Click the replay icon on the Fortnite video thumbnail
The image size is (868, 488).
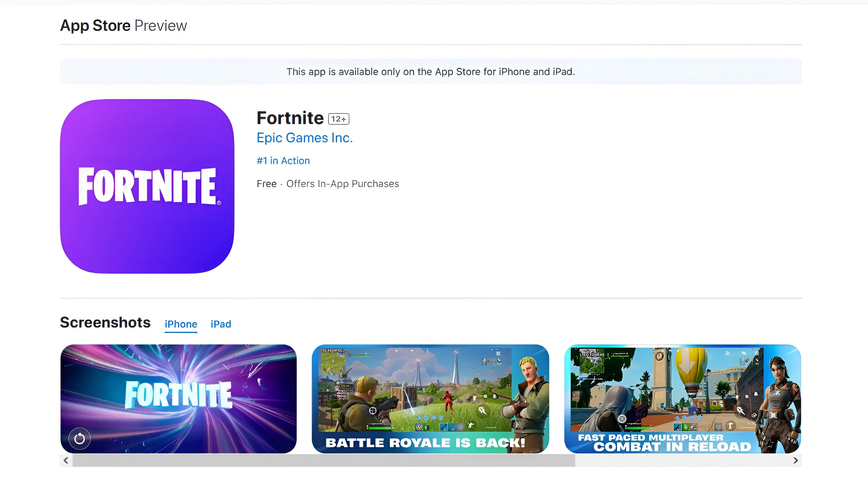(x=79, y=439)
